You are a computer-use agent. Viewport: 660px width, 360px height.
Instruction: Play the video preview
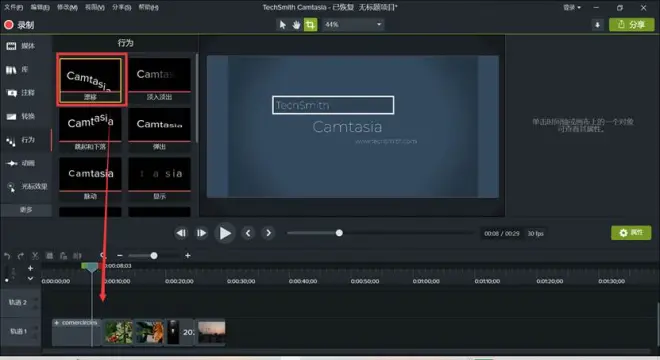coord(225,233)
